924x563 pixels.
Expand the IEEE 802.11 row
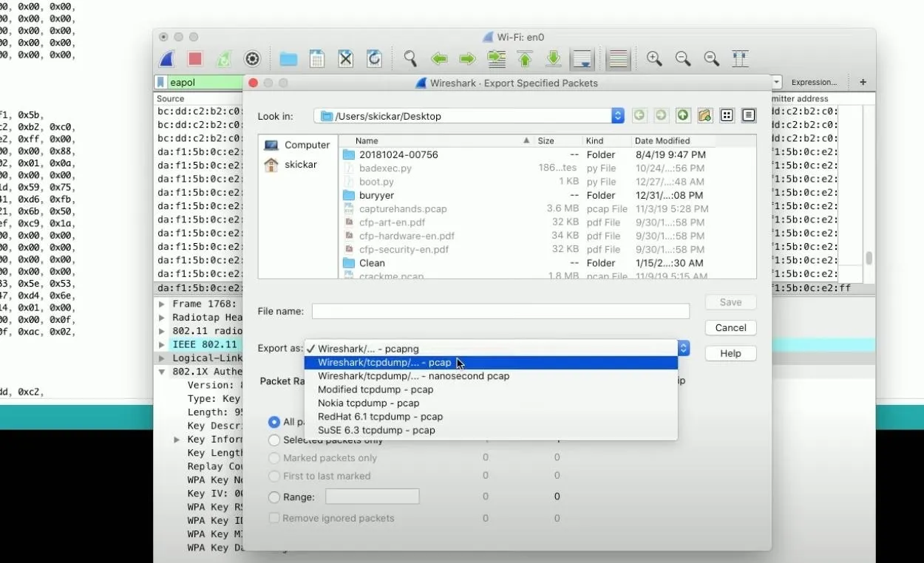point(162,344)
